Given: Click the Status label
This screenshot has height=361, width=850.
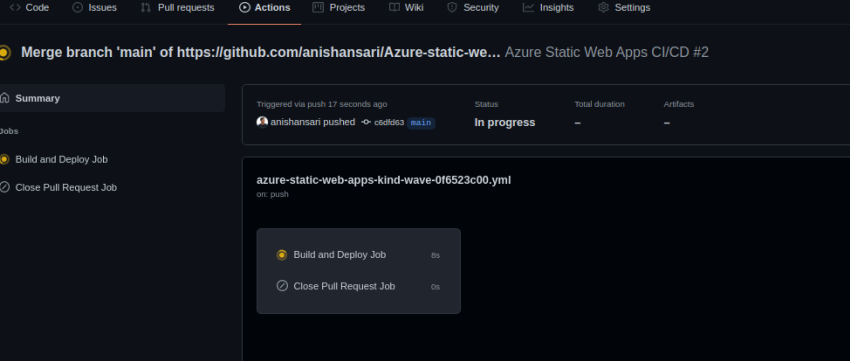Looking at the screenshot, I should coord(486,104).
